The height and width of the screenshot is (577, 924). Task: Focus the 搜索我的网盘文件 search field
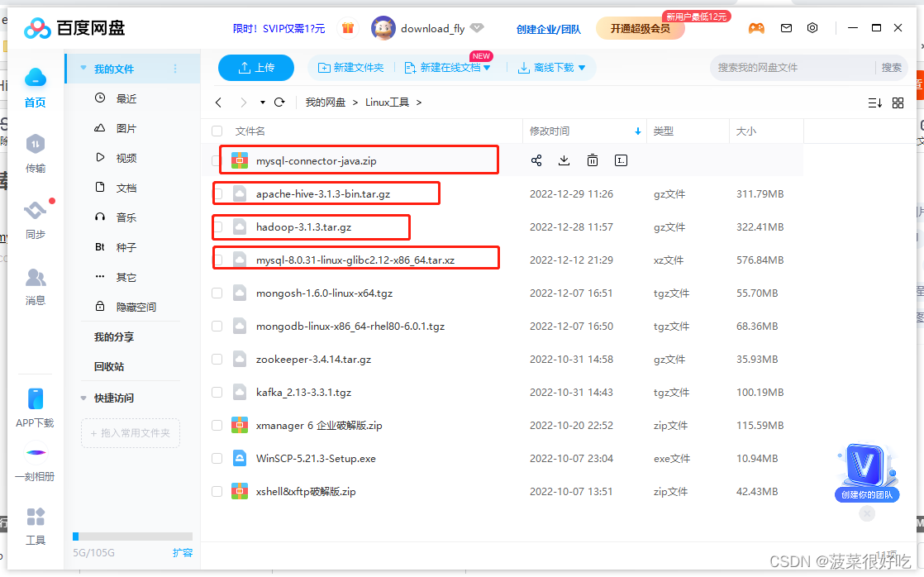[x=793, y=68]
